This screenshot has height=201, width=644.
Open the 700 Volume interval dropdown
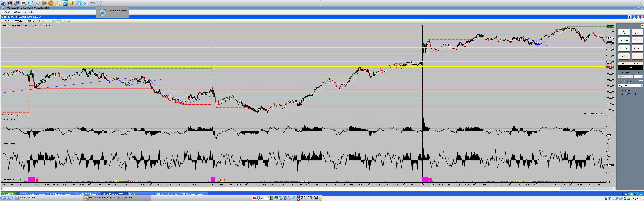(x=20, y=21)
